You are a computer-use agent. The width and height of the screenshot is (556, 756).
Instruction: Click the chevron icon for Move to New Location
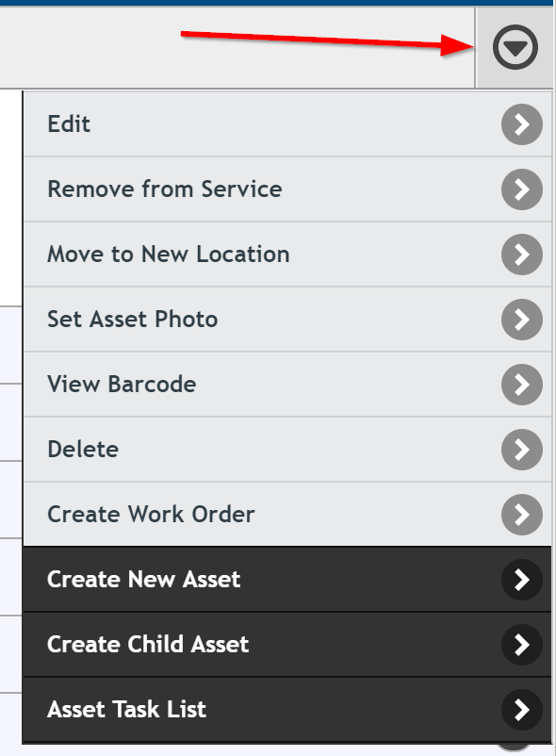(x=522, y=255)
